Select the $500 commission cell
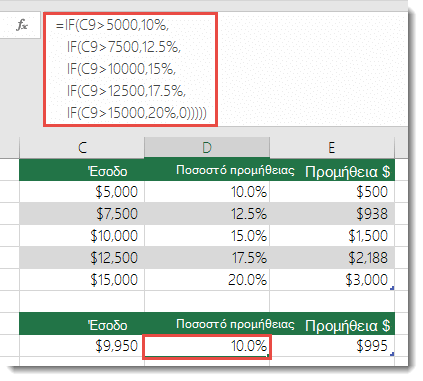 point(332,192)
